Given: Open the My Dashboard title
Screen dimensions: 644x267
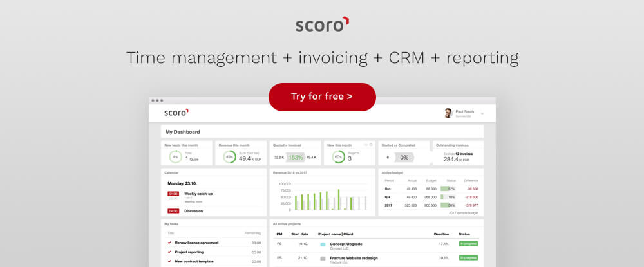Looking at the screenshot, I should tap(182, 132).
